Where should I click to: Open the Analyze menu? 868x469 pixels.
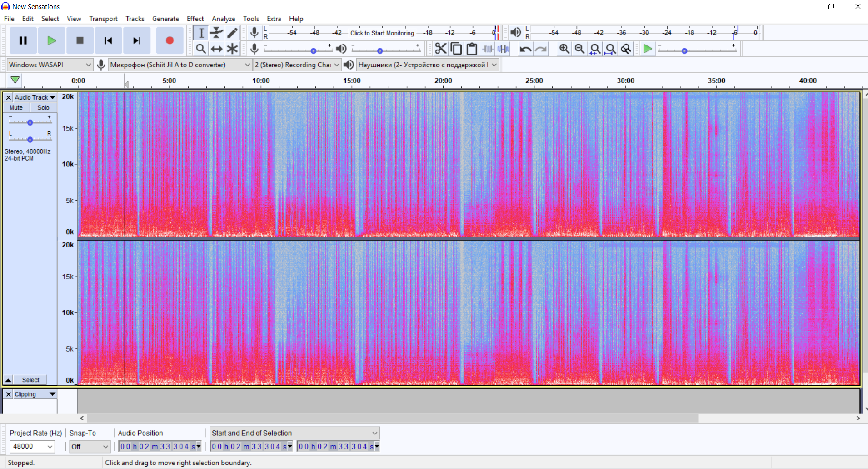click(x=224, y=19)
